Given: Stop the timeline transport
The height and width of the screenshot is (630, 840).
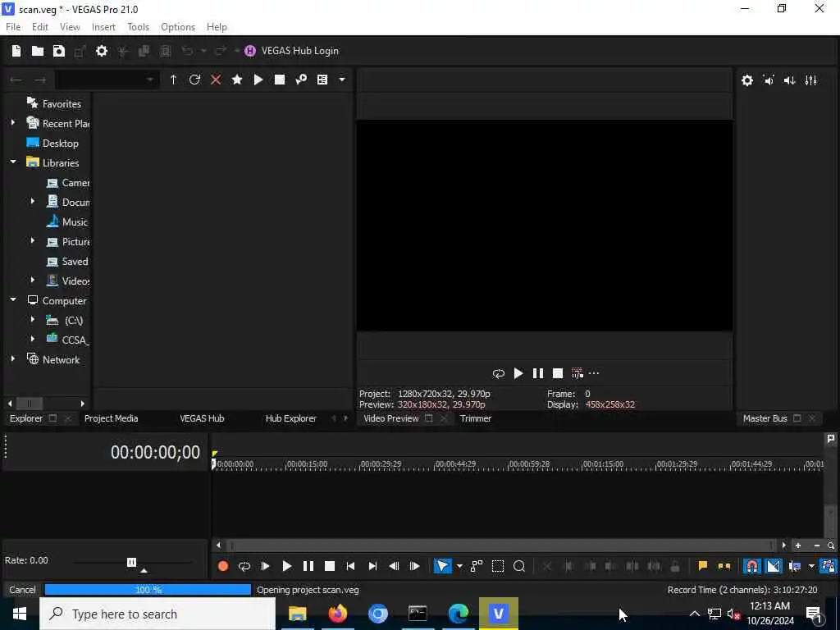Looking at the screenshot, I should click(330, 566).
